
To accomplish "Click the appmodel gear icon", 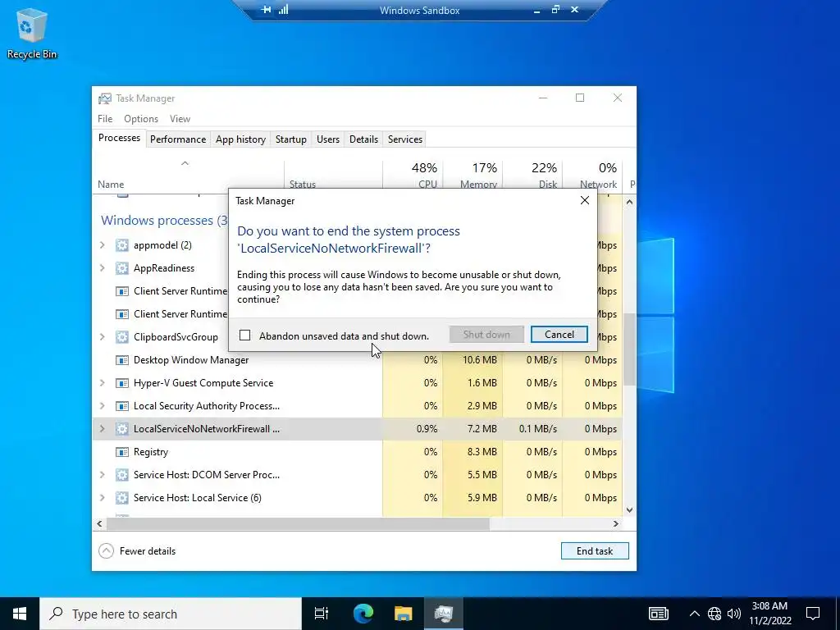I will point(122,244).
